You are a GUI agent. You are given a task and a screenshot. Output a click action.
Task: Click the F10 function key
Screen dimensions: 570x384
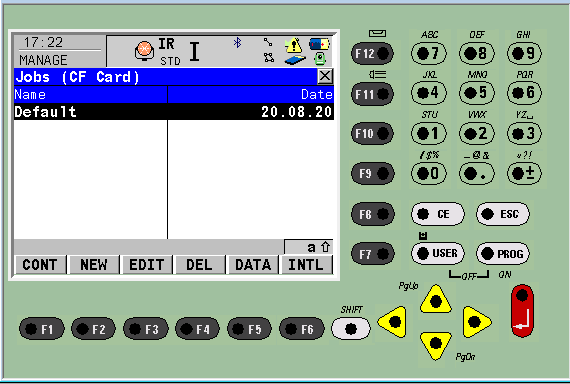pos(373,133)
